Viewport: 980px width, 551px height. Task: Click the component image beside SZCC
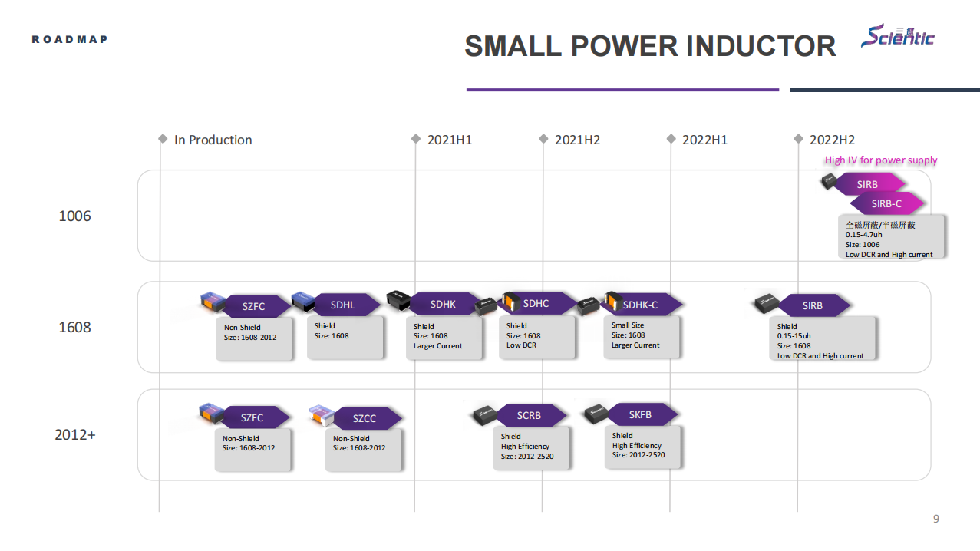(321, 416)
